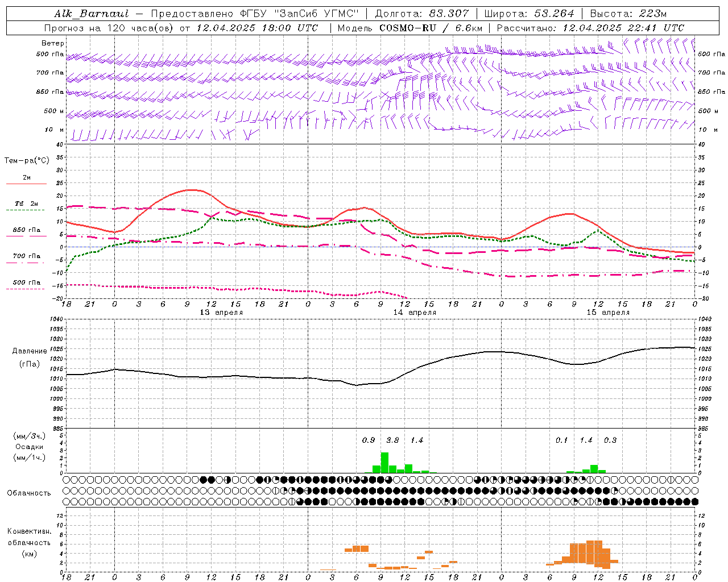Click the "(мм/1ч.)" precipitation unit label
This screenshot has width=728, height=582.
30,458
